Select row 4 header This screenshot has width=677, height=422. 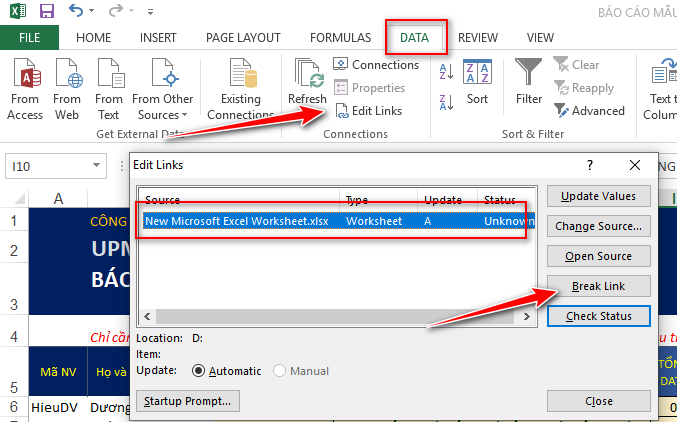14,336
